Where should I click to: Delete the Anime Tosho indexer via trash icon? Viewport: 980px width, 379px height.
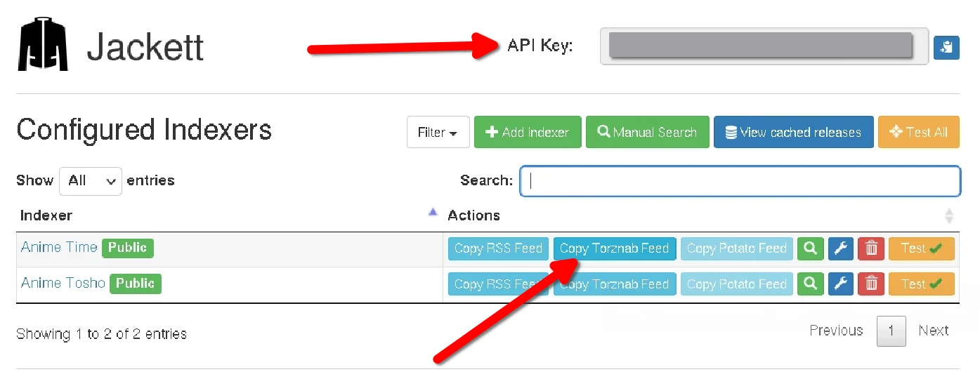click(x=871, y=284)
